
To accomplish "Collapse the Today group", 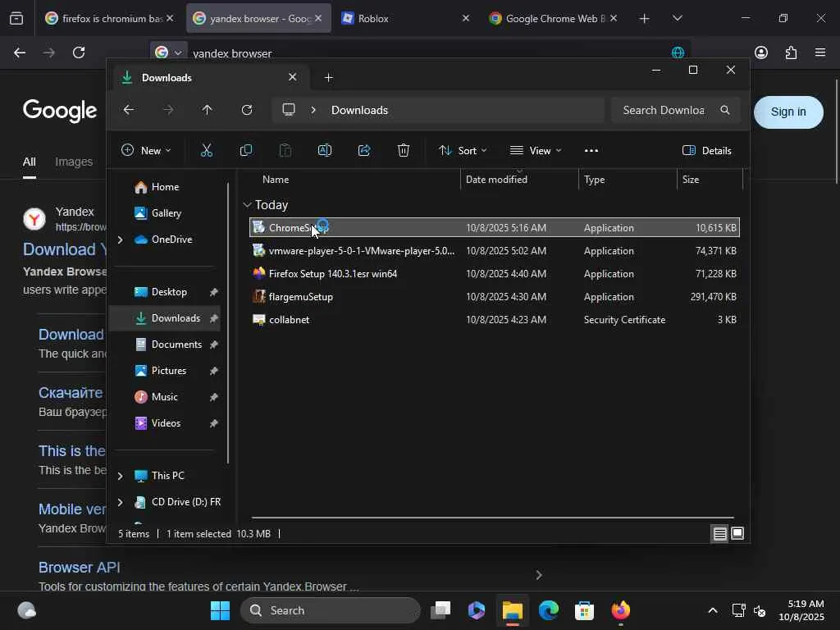I will (x=247, y=204).
